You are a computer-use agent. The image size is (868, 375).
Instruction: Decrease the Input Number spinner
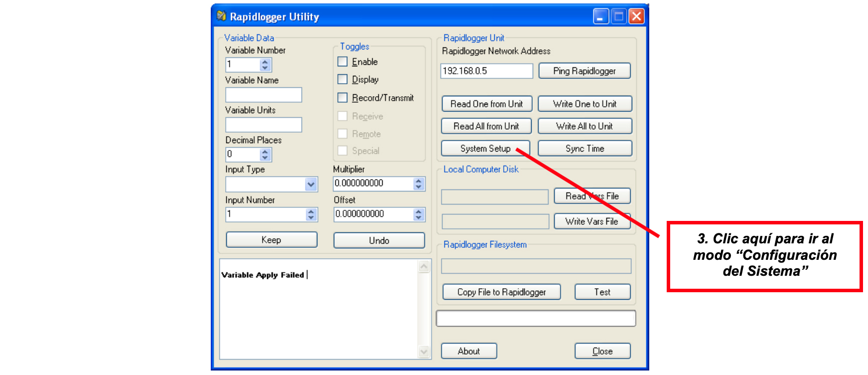point(311,217)
